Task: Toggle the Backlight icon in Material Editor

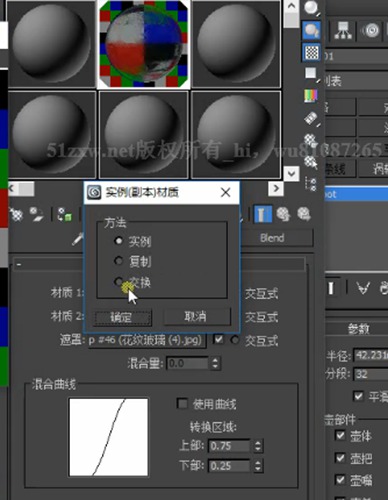Action: point(312,31)
